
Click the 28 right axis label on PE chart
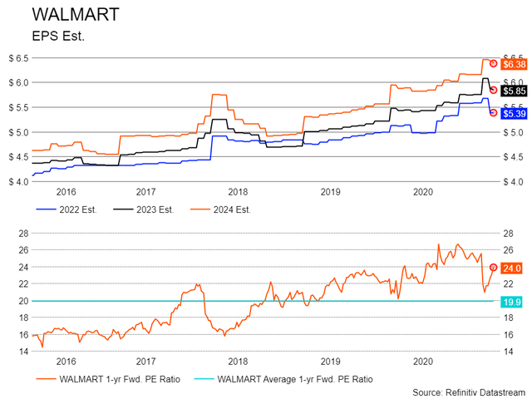(508, 234)
